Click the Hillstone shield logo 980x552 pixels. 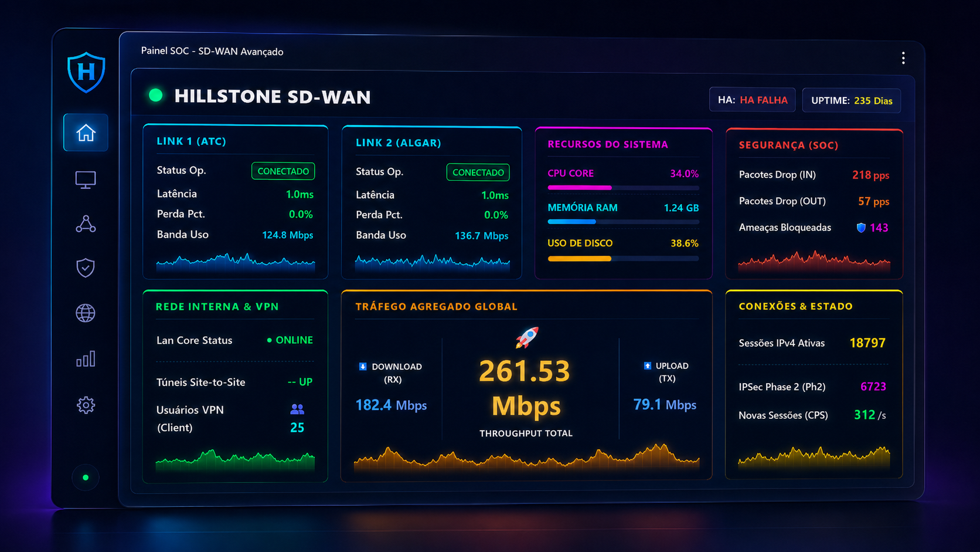point(86,72)
